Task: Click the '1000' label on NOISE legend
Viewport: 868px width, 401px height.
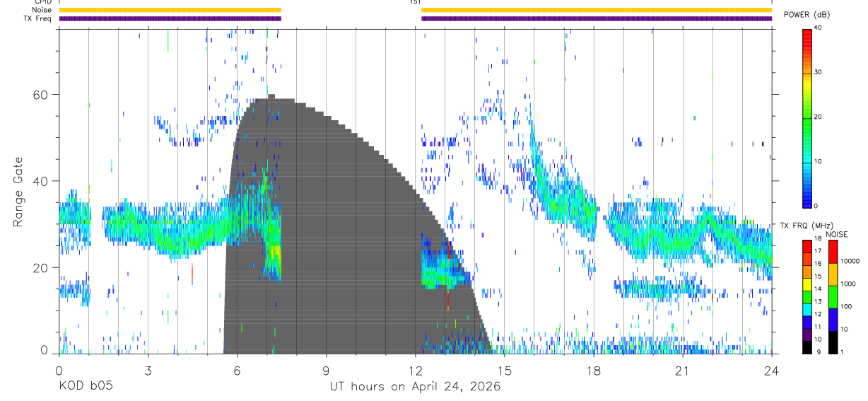Action: point(848,284)
